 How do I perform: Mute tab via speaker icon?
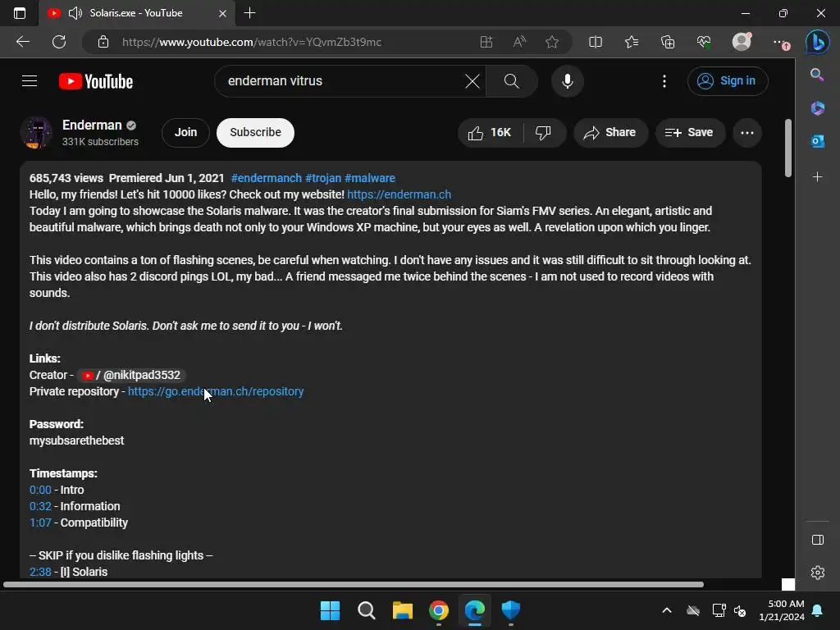click(75, 13)
